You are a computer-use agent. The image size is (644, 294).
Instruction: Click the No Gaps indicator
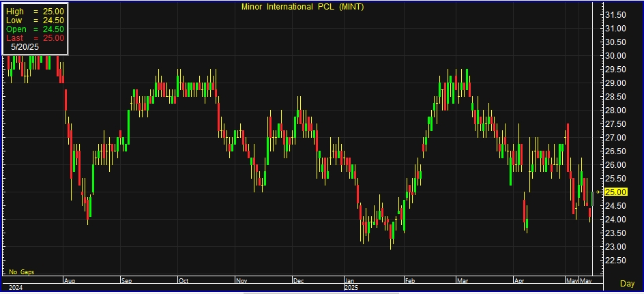coord(21,271)
